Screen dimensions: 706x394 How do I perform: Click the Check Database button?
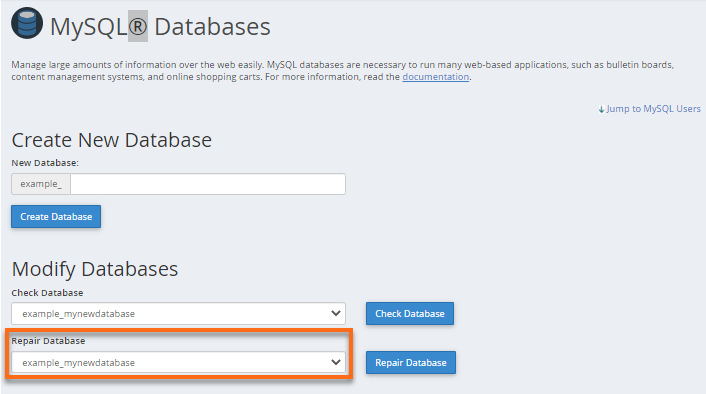tap(410, 313)
